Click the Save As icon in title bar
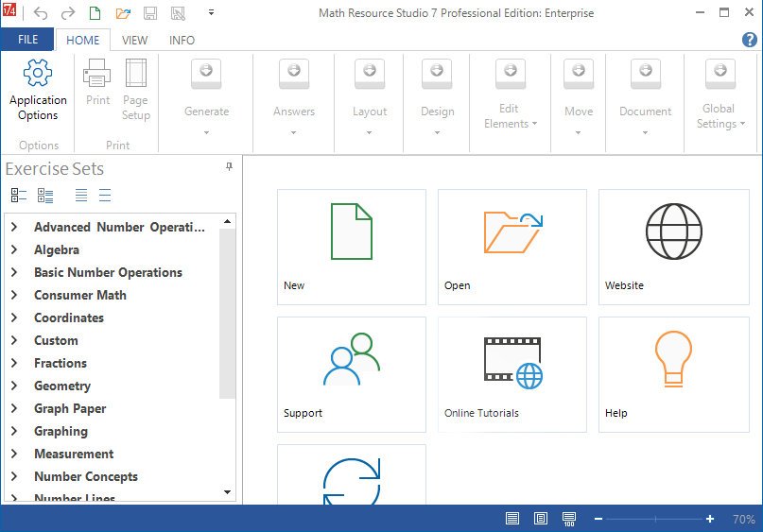This screenshot has width=763, height=532. point(178,13)
